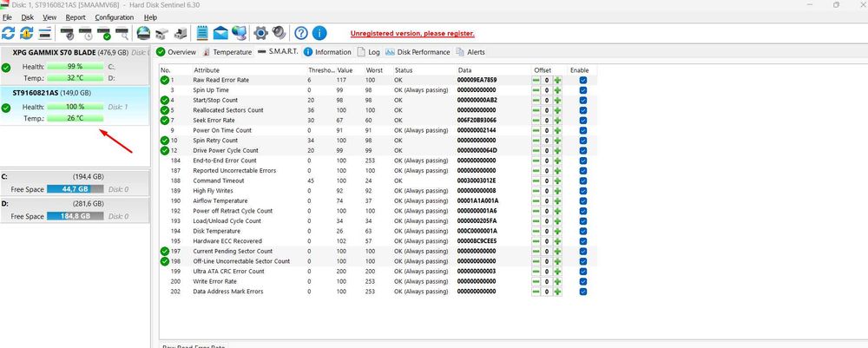Decrease offset for Seek Error Rate

(536, 121)
